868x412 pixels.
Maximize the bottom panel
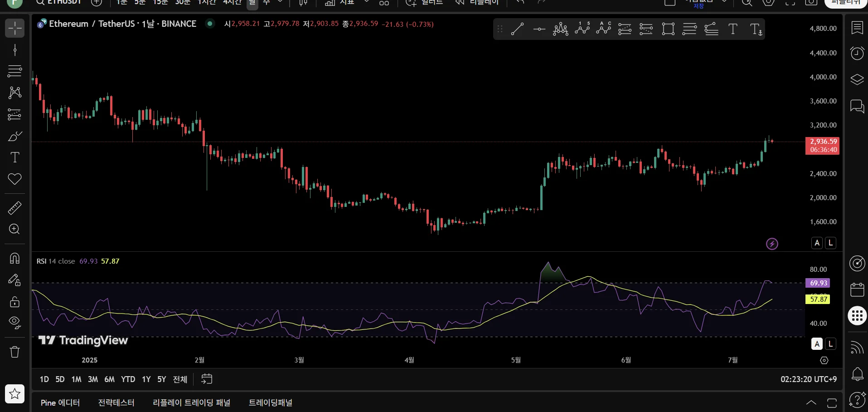pos(832,402)
